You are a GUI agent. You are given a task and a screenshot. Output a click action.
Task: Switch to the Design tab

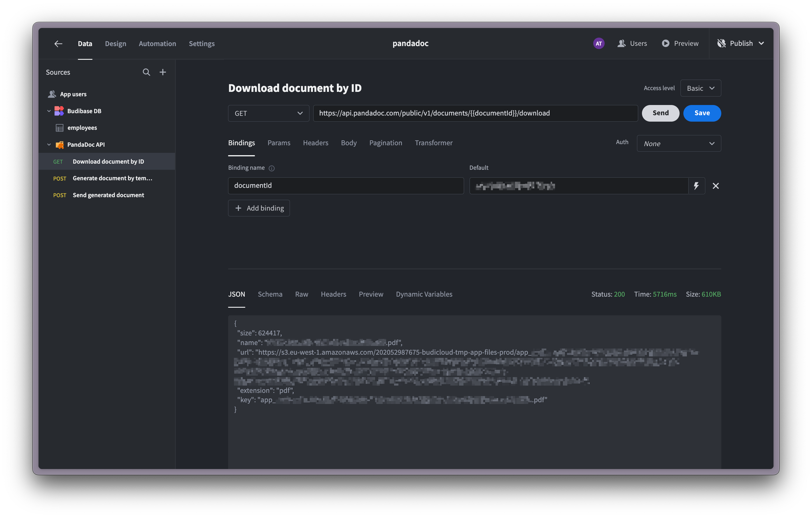click(x=116, y=43)
